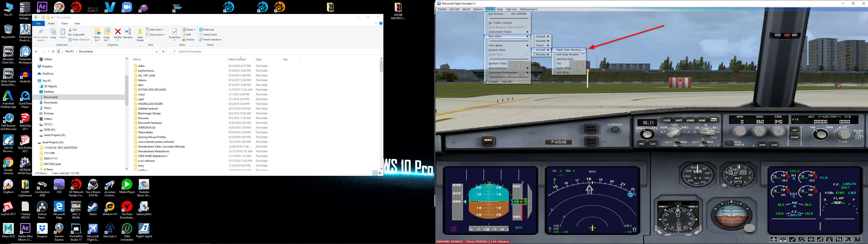Open the Flights menu in Flight Simulator
Screen dimensions: 868x244
point(442,9)
